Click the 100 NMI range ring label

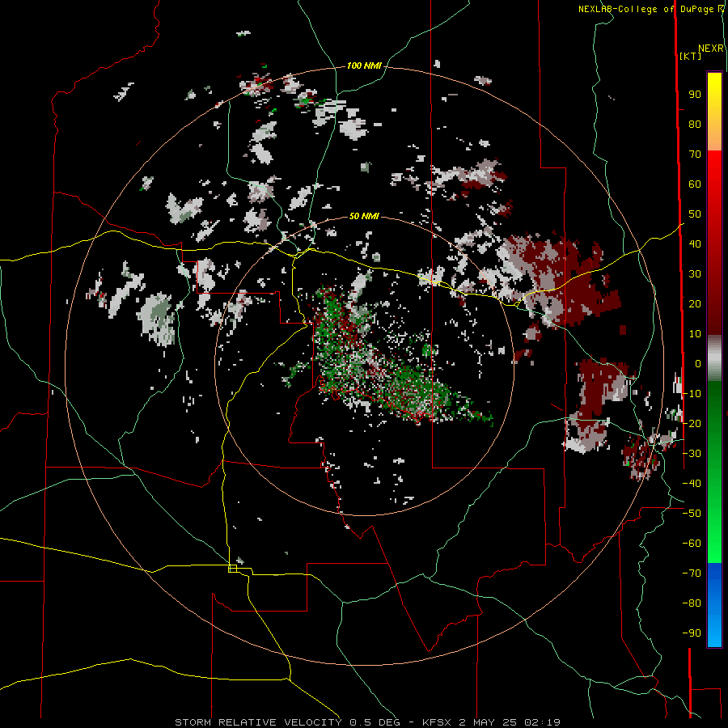coord(364,66)
